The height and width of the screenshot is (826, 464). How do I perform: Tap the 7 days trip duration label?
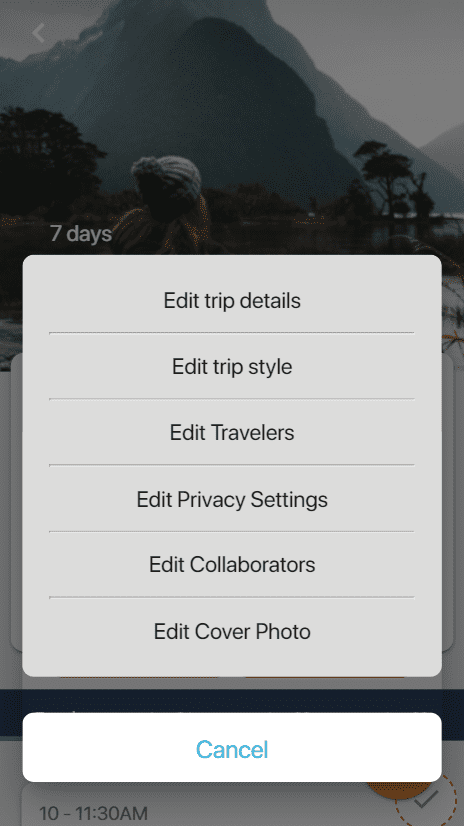81,233
